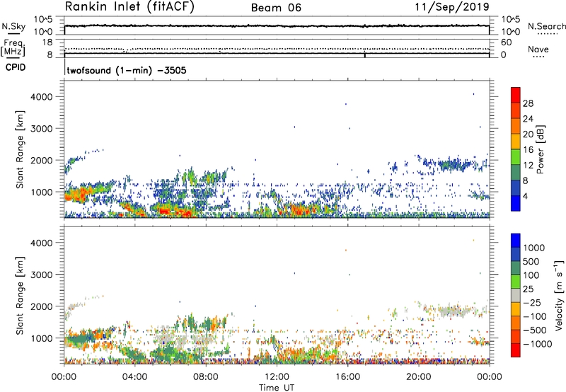Click the velocity color bar's gray middle segment
This screenshot has width=566, height=392.
pos(516,295)
